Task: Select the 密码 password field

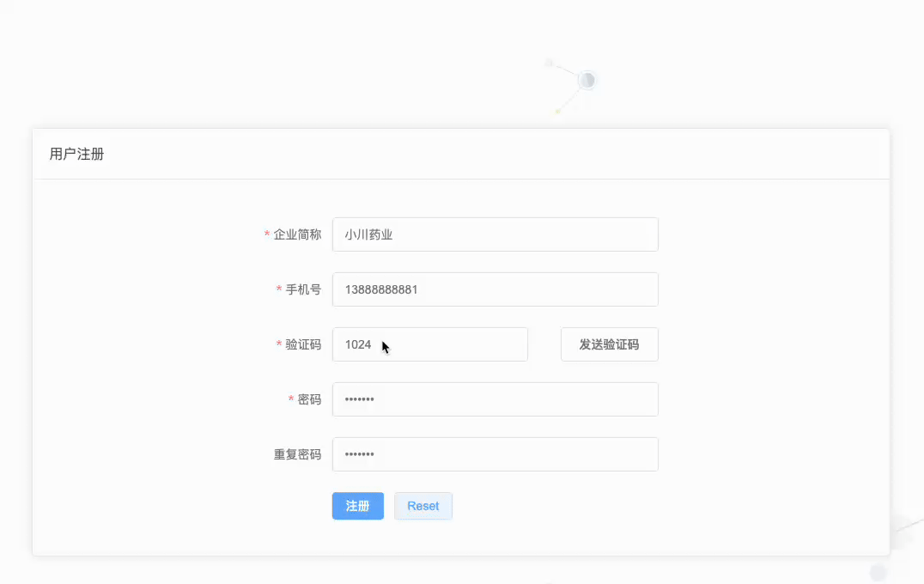Action: point(495,399)
